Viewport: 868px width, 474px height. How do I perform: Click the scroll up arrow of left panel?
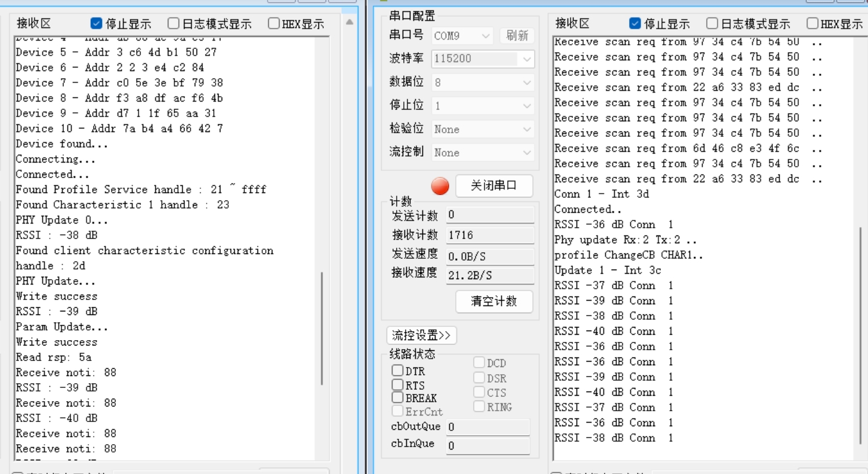[349, 23]
